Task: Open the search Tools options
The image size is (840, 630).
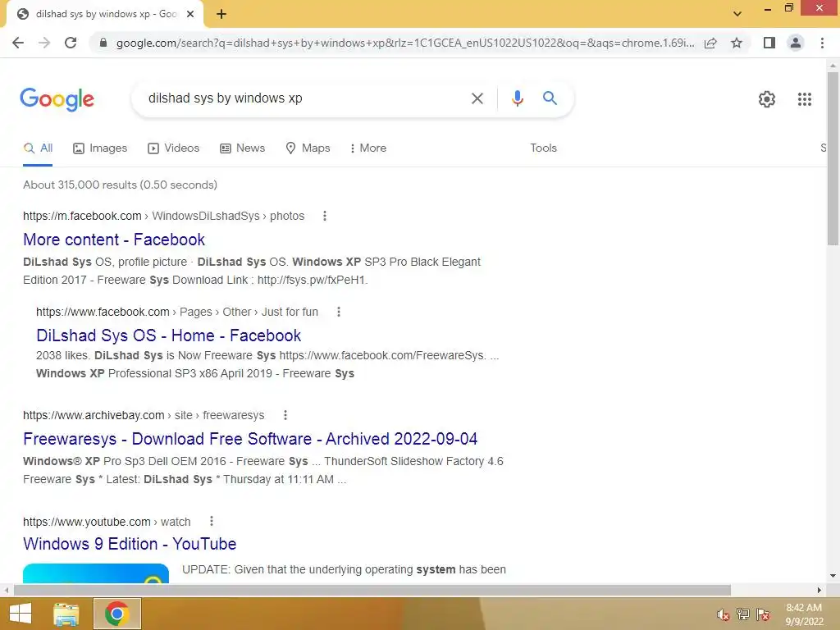Action: tap(543, 148)
